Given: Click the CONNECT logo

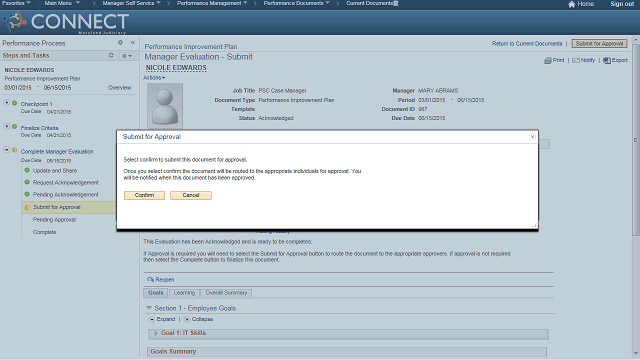Looking at the screenshot, I should [x=66, y=22].
